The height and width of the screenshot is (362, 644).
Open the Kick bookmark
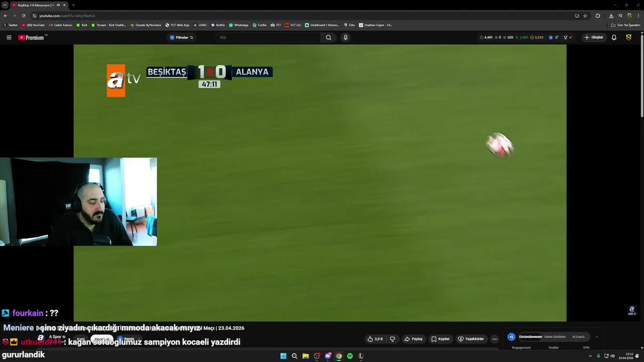pos(82,25)
